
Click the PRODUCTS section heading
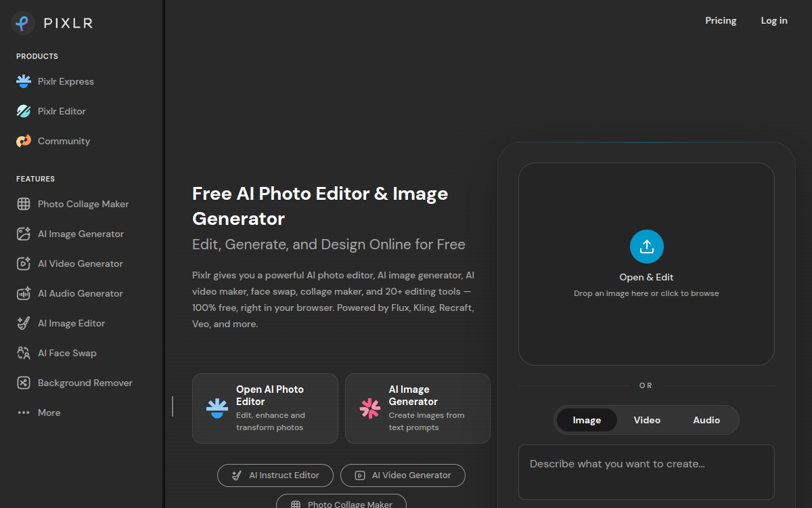(37, 56)
